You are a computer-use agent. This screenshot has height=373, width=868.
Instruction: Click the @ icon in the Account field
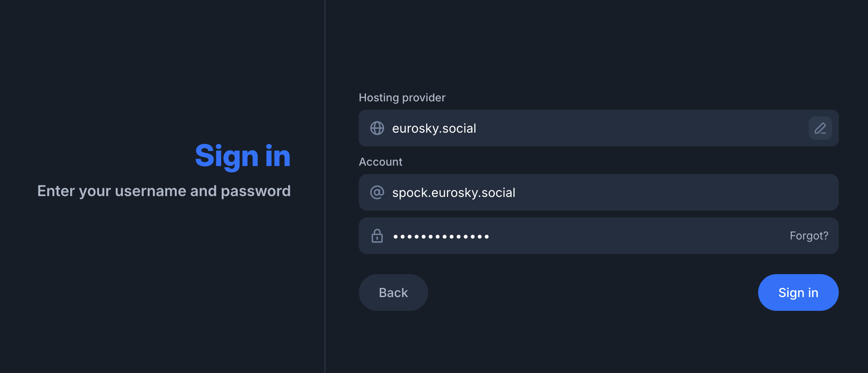click(377, 192)
